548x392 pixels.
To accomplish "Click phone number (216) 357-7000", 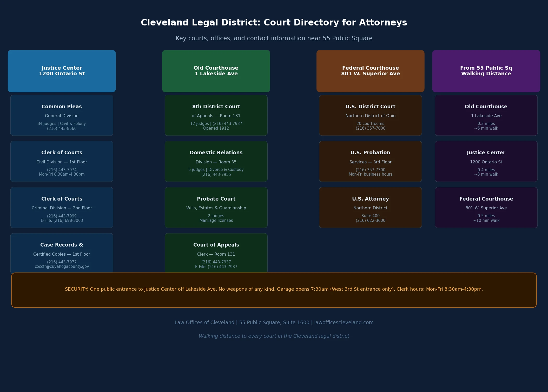I will click(x=371, y=128).
